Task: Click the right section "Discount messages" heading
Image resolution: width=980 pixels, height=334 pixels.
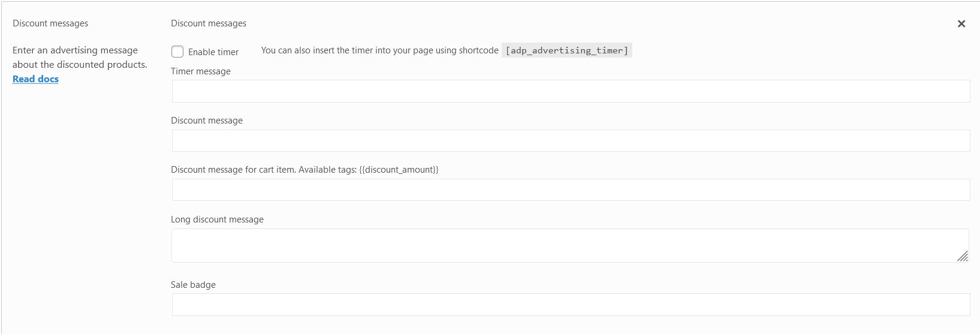Action: point(209,23)
